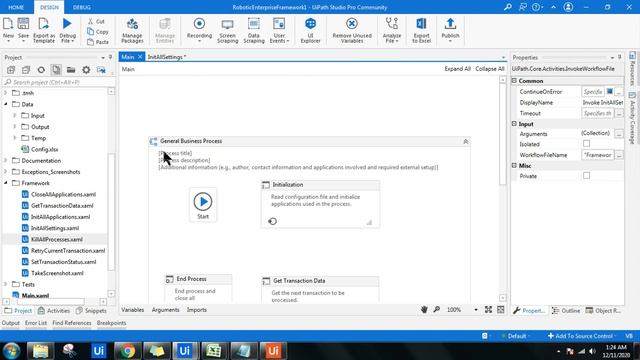Open Analyze File

point(392,30)
